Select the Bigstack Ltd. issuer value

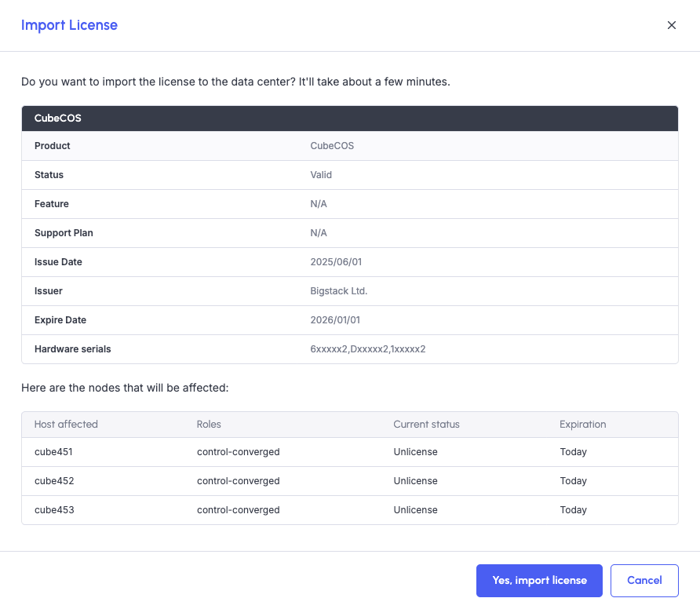(339, 291)
